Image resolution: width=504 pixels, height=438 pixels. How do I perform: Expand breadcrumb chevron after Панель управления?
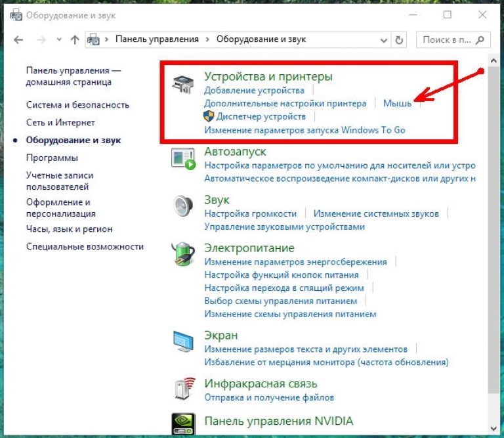(x=207, y=39)
